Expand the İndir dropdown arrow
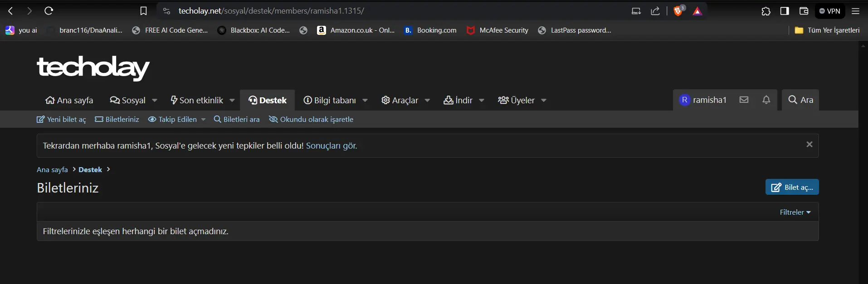Image resolution: width=868 pixels, height=284 pixels. pos(482,101)
